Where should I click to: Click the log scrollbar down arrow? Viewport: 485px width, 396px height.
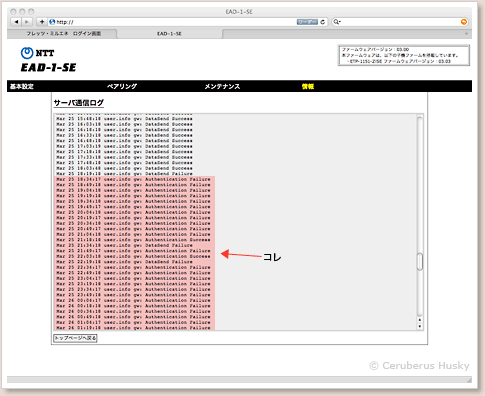(420, 326)
